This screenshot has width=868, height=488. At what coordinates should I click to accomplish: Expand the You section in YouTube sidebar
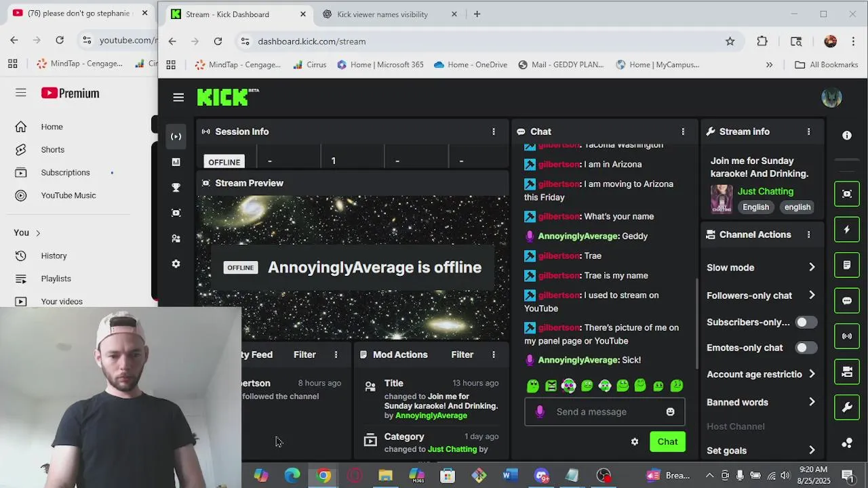coord(28,232)
